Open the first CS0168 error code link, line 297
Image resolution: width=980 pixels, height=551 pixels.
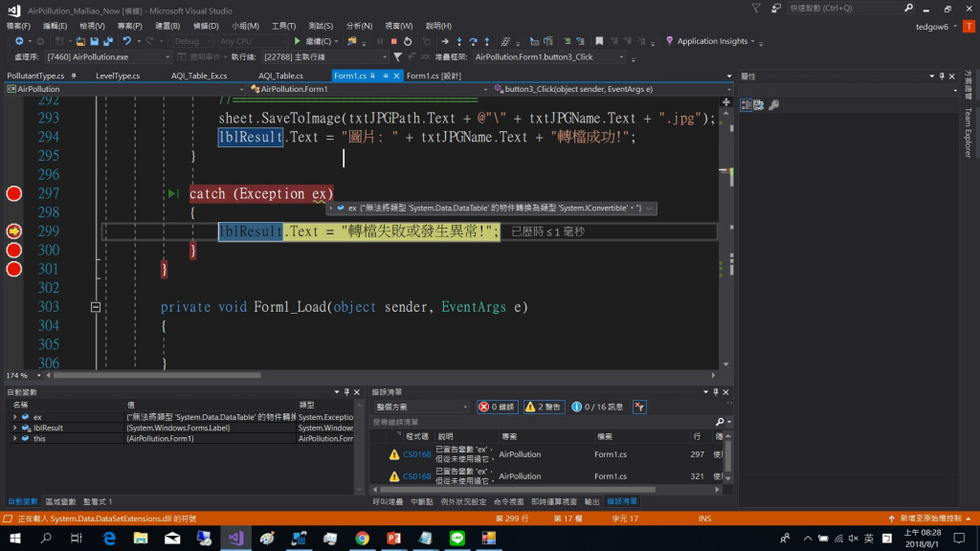(x=417, y=454)
